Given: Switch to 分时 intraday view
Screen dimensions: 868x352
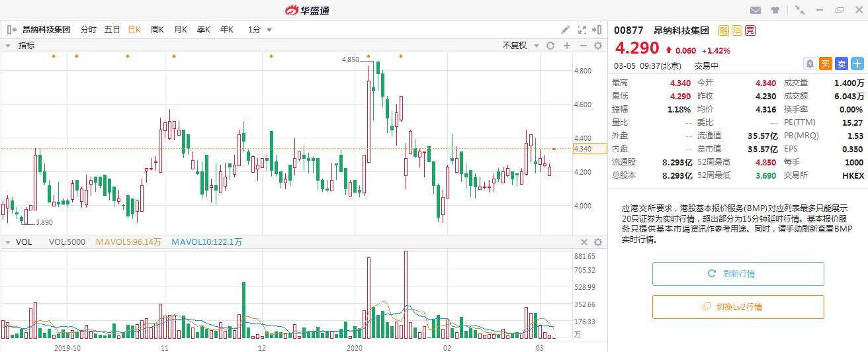Looking at the screenshot, I should click(88, 29).
